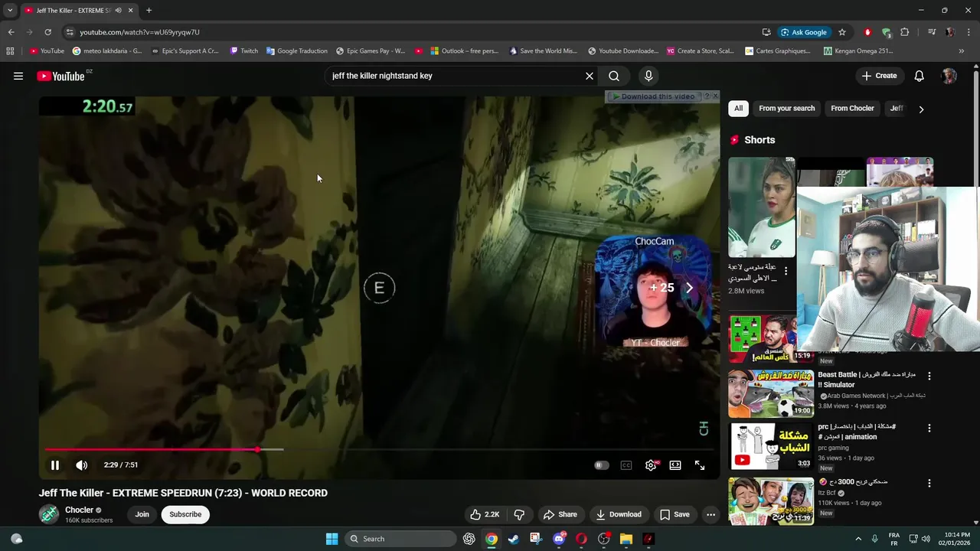The height and width of the screenshot is (551, 980).
Task: Show more filter chips with arrow
Action: click(x=921, y=109)
